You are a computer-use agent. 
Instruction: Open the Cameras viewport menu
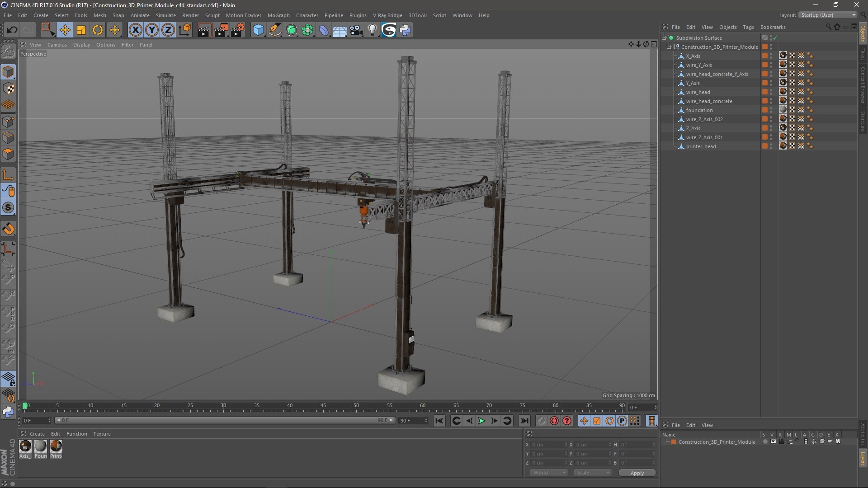click(x=57, y=45)
